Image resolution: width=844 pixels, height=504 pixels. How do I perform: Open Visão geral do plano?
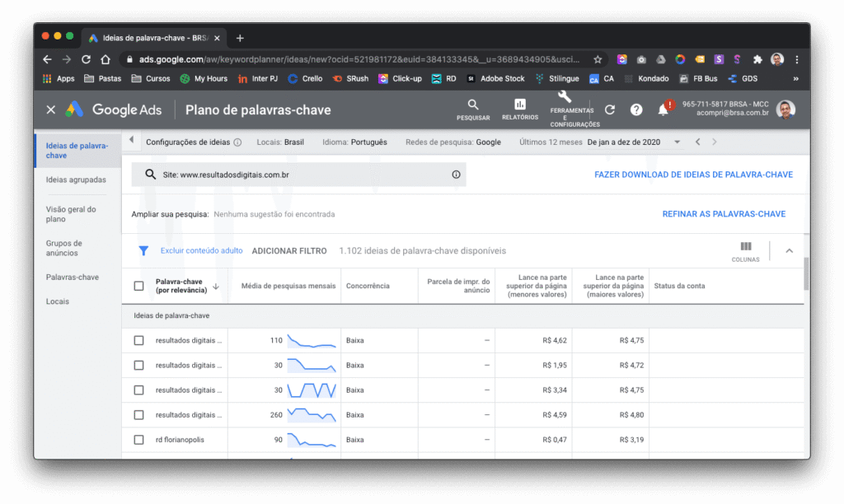coord(71,214)
